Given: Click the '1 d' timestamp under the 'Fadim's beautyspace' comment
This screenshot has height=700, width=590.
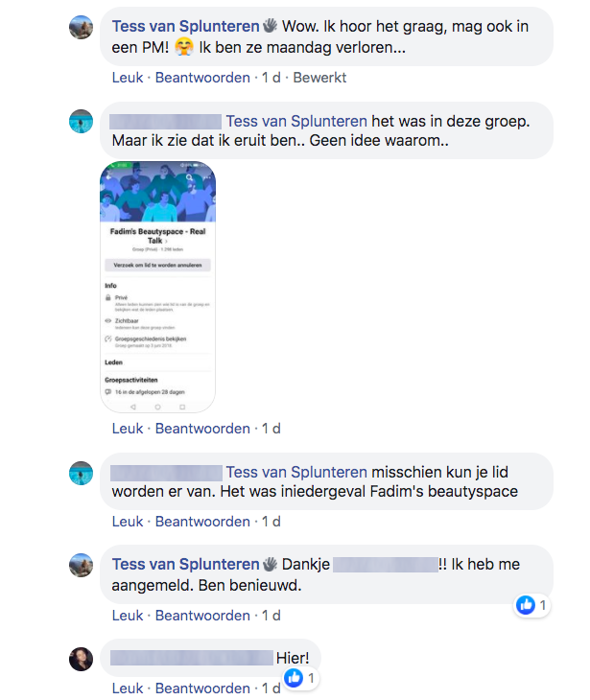Looking at the screenshot, I should (x=271, y=522).
